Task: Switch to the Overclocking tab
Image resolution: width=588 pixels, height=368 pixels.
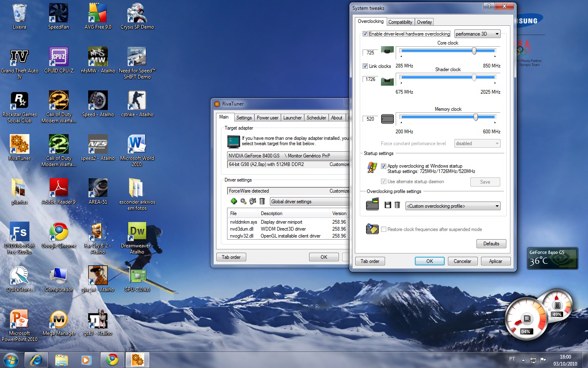Action: coord(371,21)
